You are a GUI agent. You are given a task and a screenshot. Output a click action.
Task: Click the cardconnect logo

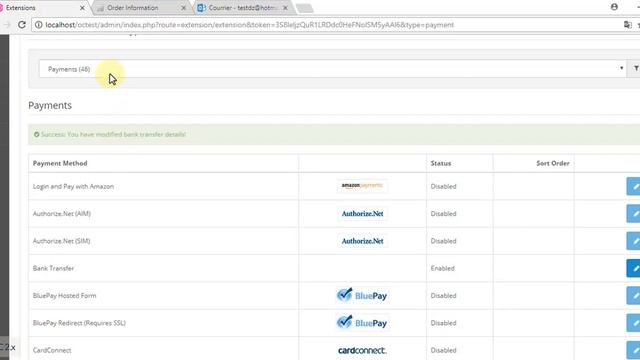click(x=362, y=350)
